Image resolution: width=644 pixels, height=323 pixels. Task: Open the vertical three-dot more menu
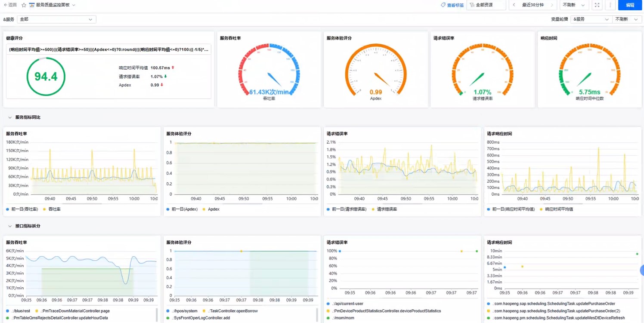pyautogui.click(x=610, y=5)
